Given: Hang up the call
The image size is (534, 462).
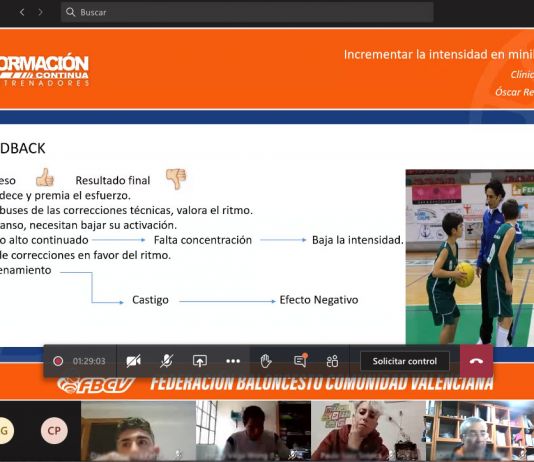Looking at the screenshot, I should 476,361.
